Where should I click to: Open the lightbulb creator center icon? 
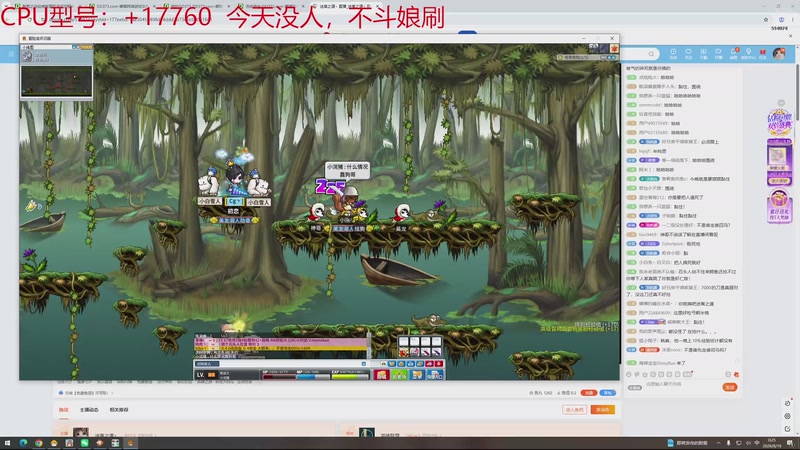748,53
